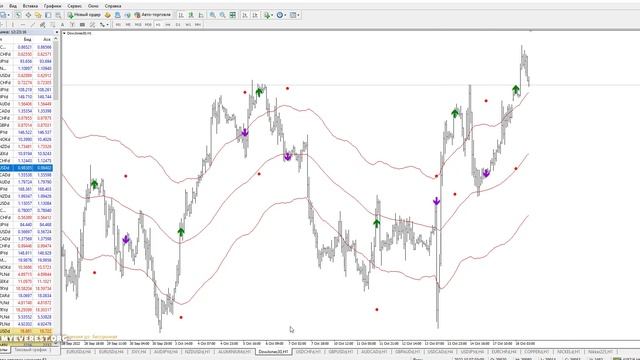Set timeframe to M1
640x360 pixels.
tap(118, 25)
